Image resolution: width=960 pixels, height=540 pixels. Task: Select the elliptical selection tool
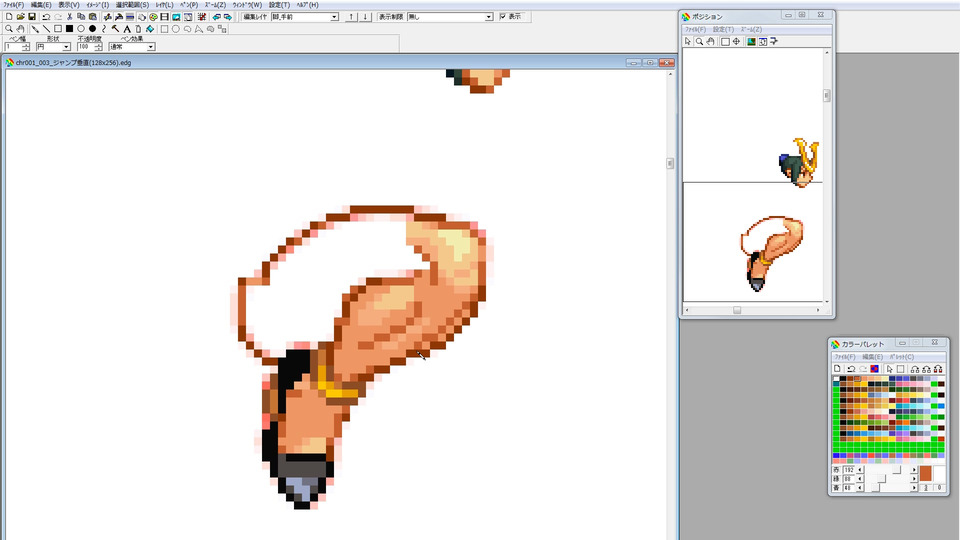tap(176, 29)
